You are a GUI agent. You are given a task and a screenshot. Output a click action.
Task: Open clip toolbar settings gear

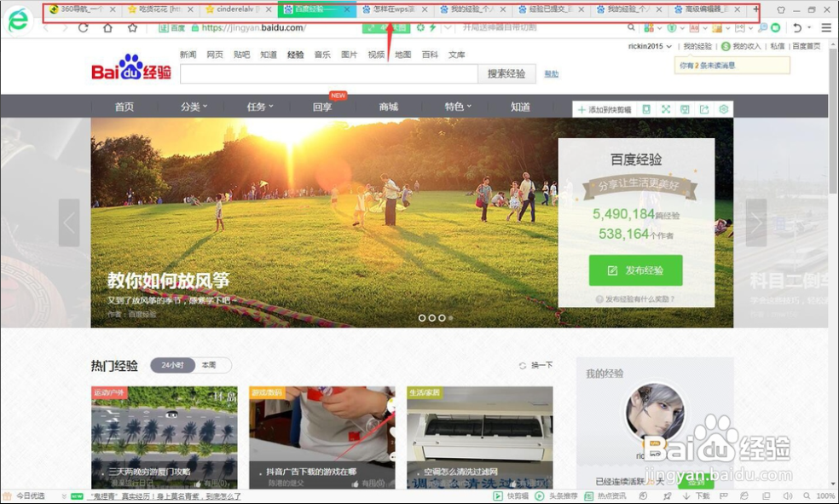pyautogui.click(x=723, y=109)
